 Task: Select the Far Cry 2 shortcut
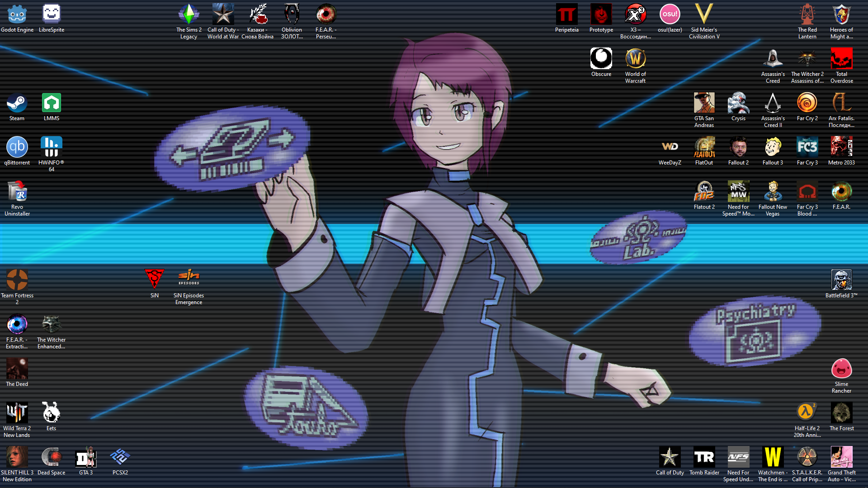point(807,107)
